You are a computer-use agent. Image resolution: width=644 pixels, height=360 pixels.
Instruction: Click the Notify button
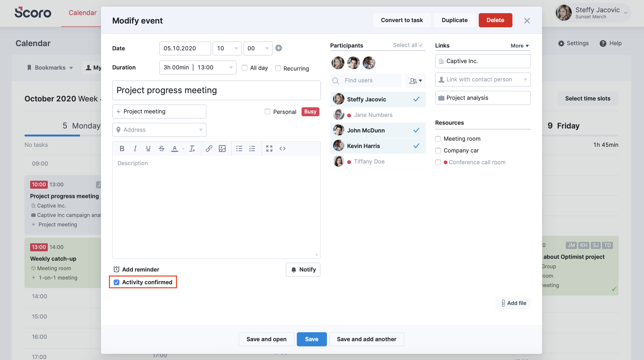[303, 270]
